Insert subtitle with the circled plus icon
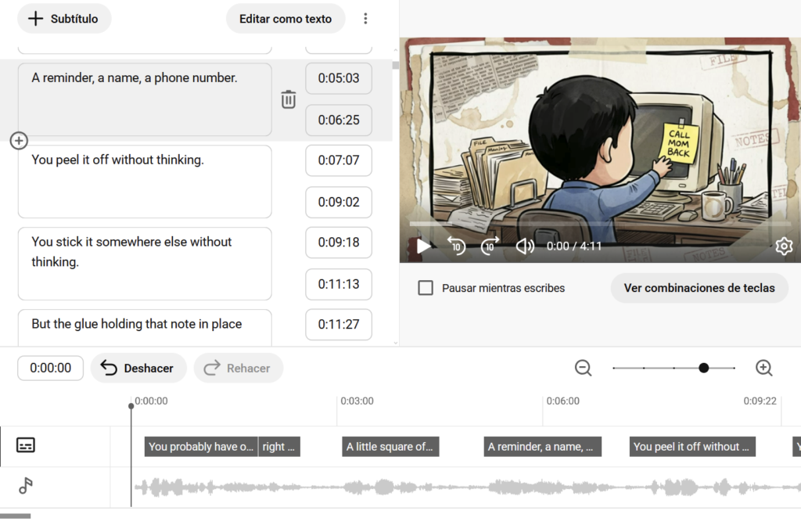The image size is (801, 532). pos(19,141)
